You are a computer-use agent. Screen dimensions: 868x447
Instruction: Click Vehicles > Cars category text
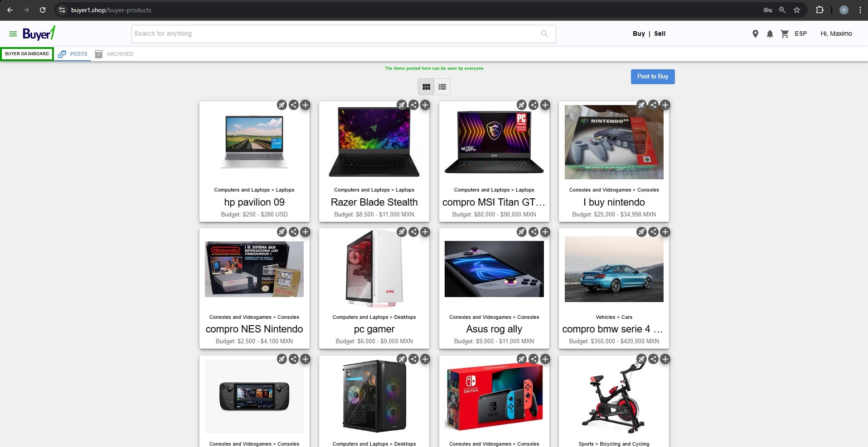coord(614,317)
